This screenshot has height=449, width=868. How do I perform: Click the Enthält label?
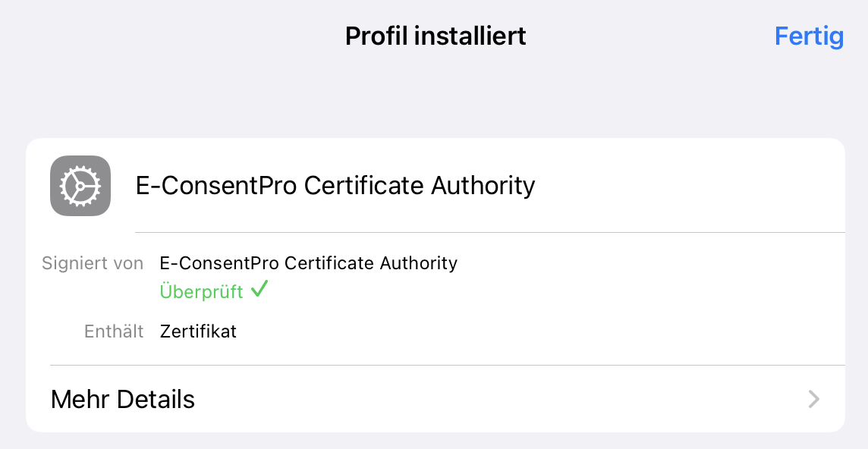tap(114, 331)
